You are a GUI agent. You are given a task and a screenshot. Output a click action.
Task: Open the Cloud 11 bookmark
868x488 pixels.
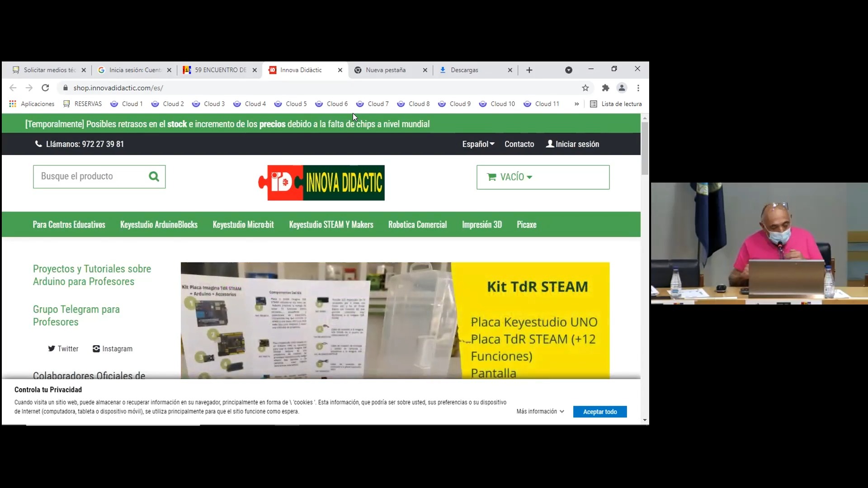pos(541,104)
